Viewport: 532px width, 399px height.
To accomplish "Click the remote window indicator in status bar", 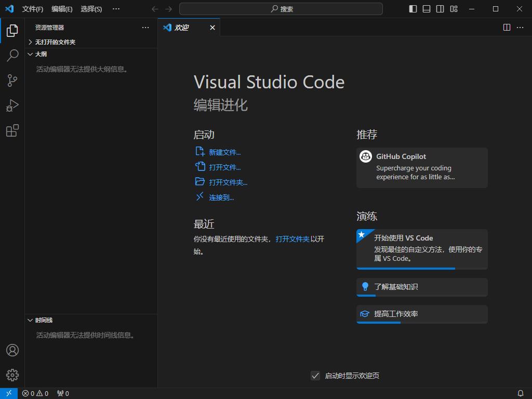I will click(x=9, y=393).
